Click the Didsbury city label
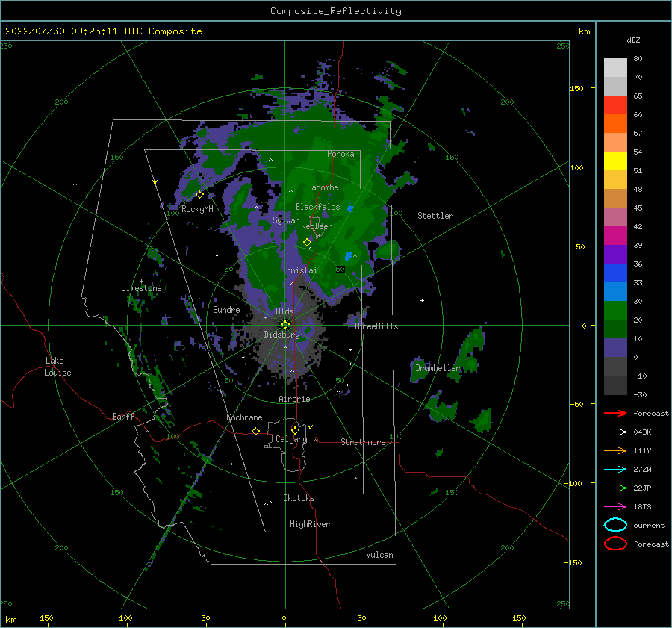The height and width of the screenshot is (628, 672). [x=281, y=335]
